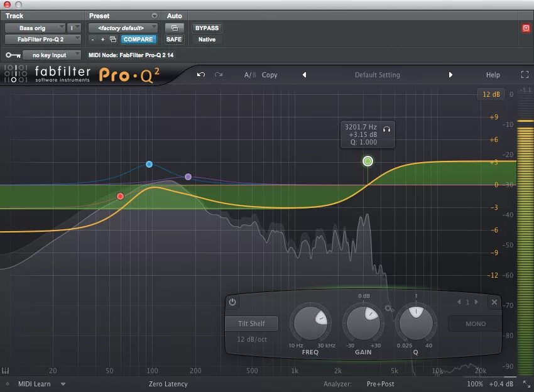Click the plus next preset button
Image resolution: width=534 pixels, height=392 pixels.
102,40
